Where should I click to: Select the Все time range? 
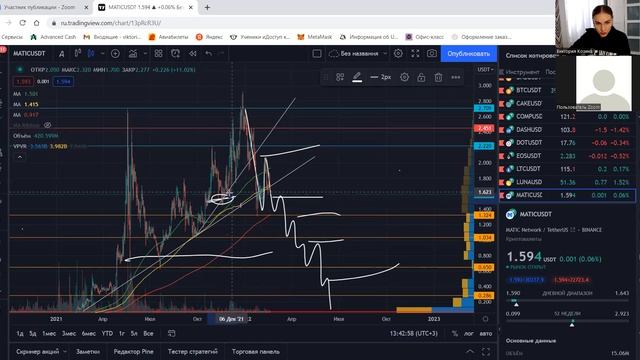148,333
